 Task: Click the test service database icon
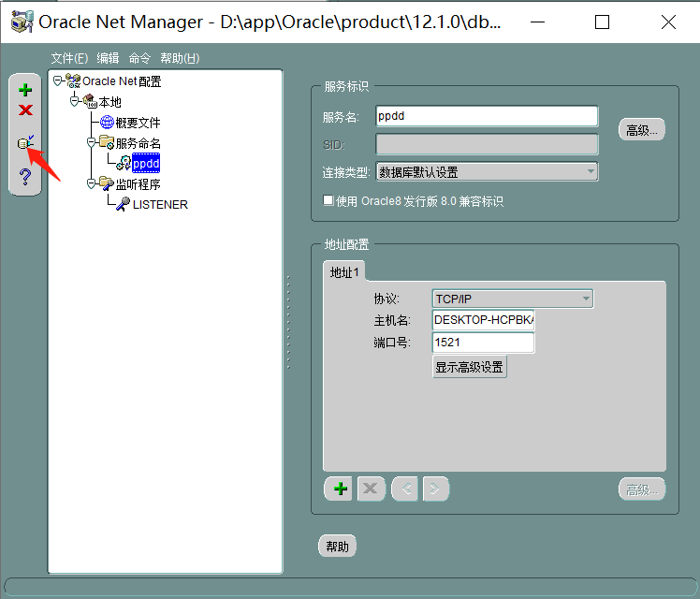pos(25,143)
